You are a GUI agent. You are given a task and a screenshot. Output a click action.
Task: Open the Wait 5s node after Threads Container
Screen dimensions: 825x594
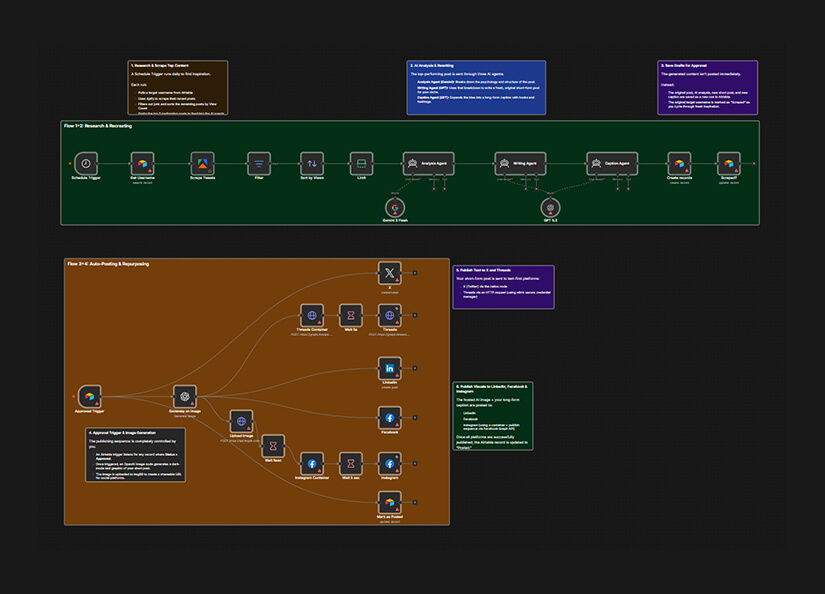pos(351,315)
